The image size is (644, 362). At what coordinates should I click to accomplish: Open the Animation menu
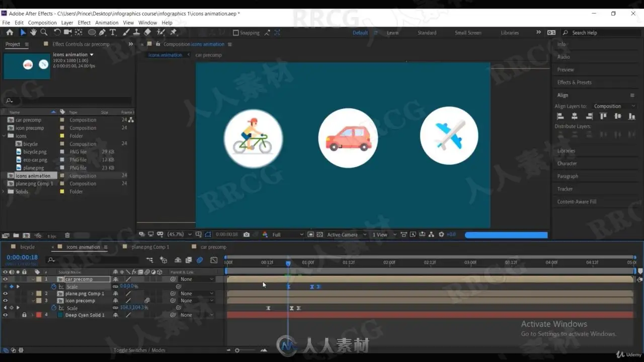click(107, 23)
